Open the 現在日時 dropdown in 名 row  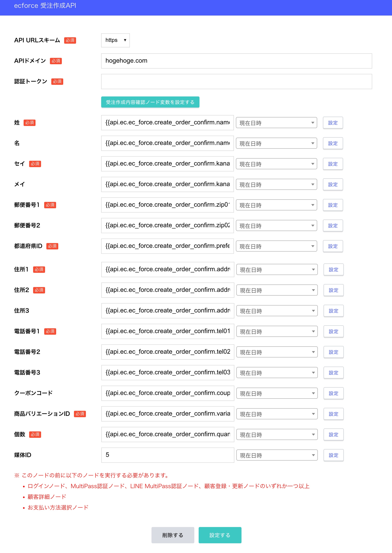click(x=276, y=143)
